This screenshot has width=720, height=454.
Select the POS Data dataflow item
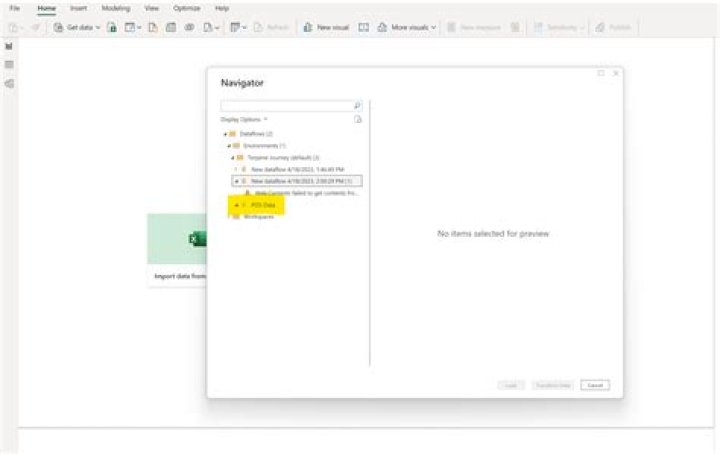(263, 205)
